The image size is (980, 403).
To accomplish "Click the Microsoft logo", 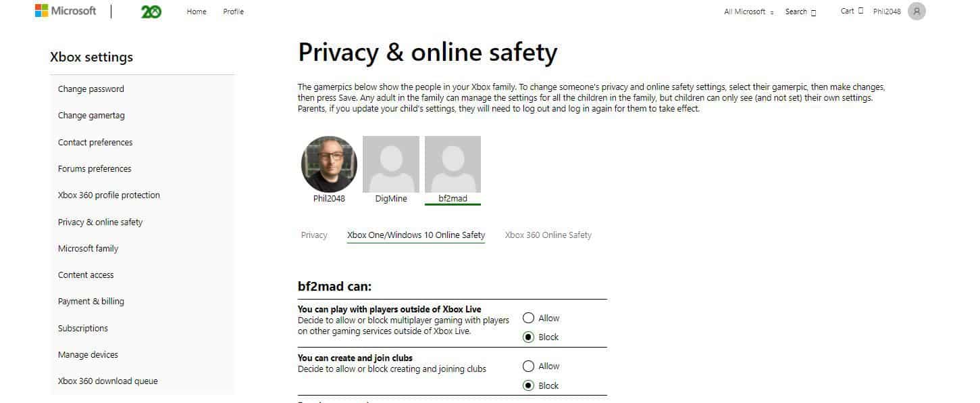I will click(x=66, y=11).
